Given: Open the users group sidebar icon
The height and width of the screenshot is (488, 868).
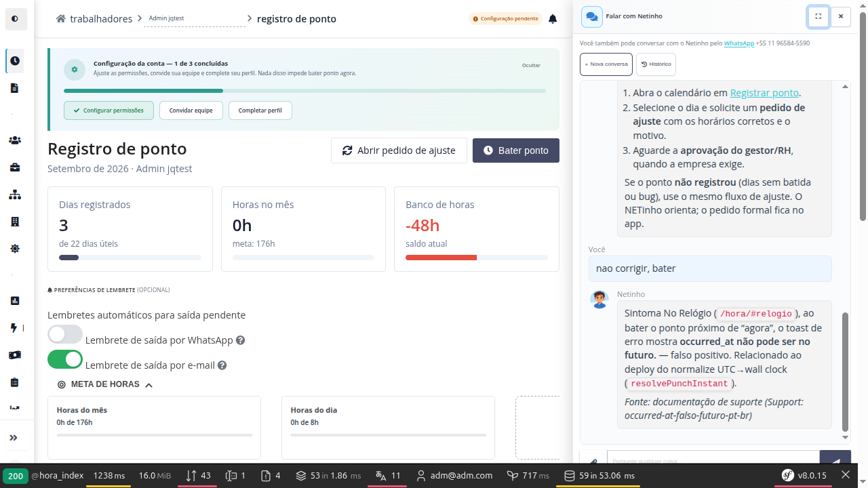Looking at the screenshot, I should click(15, 140).
